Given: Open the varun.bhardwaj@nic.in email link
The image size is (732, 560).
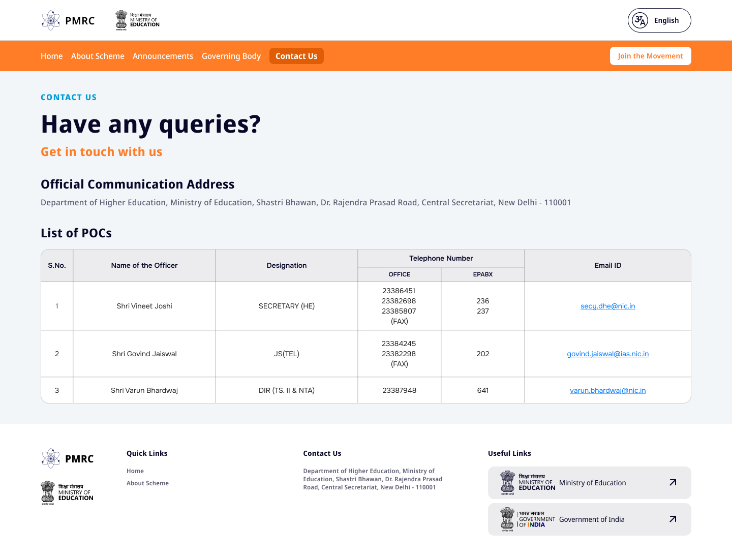Looking at the screenshot, I should click(x=607, y=390).
